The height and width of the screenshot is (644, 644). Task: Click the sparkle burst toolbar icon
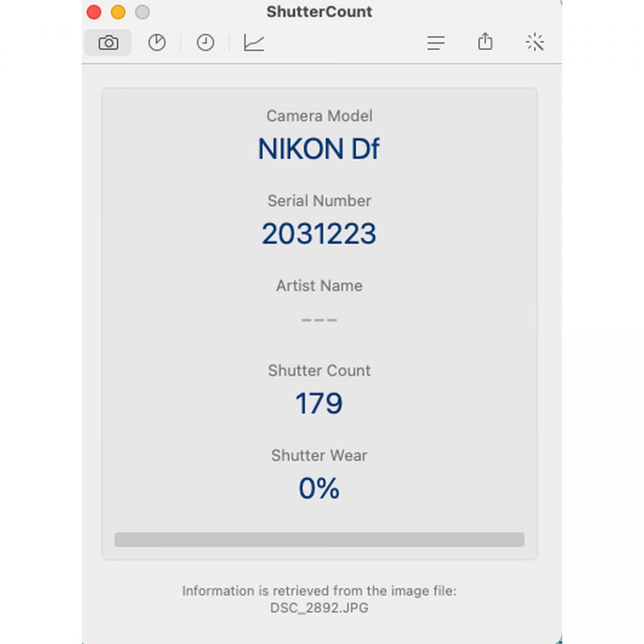(535, 42)
